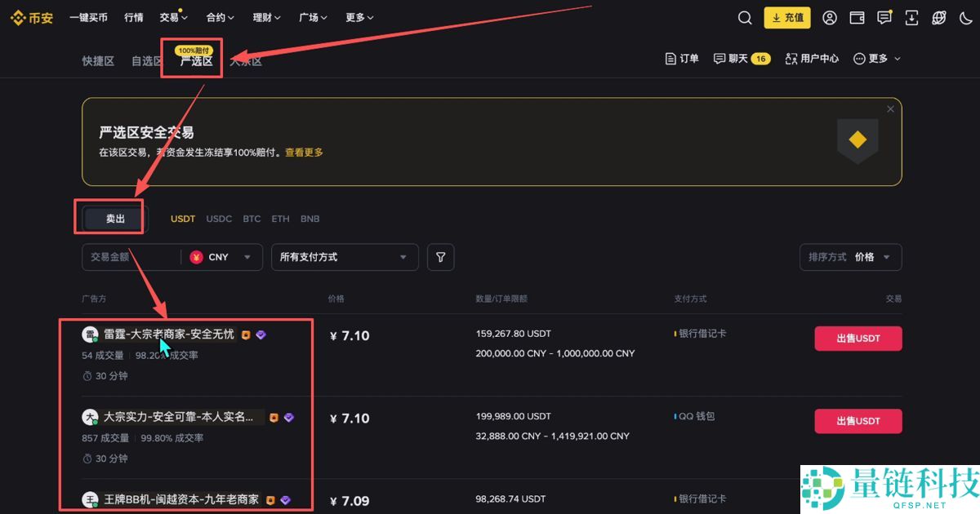Toggle dark mode with moon icon
Screen dimensions: 980x514
click(x=967, y=17)
